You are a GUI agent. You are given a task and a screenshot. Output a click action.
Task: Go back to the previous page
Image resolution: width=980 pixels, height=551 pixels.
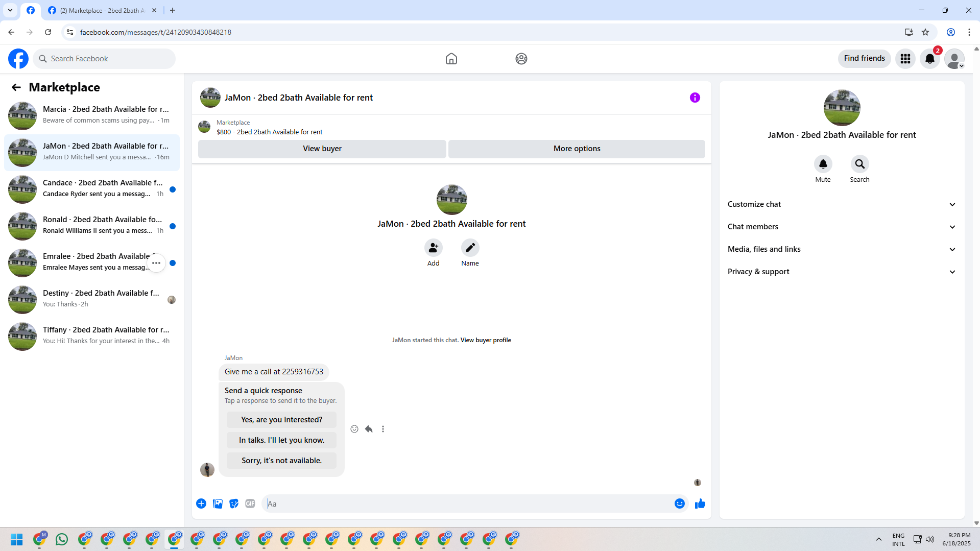click(x=11, y=32)
